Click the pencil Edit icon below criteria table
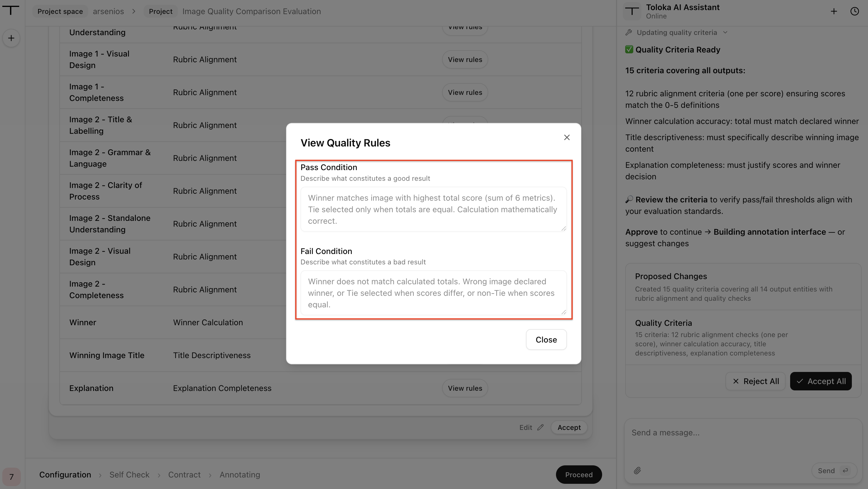This screenshot has height=489, width=868. [540, 427]
